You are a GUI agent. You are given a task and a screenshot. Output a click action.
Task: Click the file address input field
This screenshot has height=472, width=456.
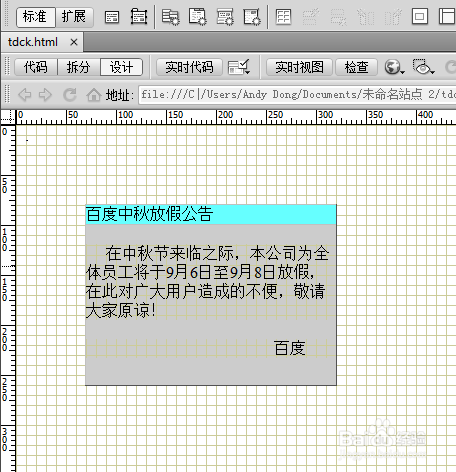(x=297, y=95)
